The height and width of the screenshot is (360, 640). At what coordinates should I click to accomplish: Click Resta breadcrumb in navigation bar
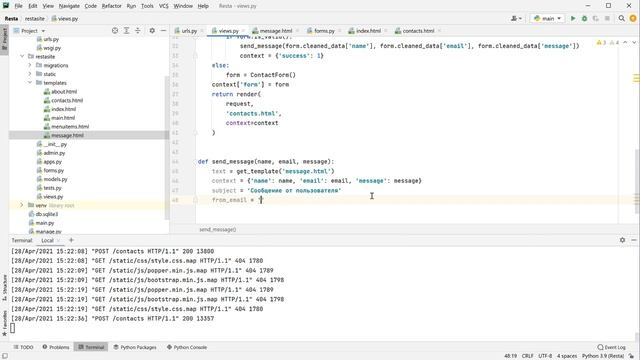(11, 18)
